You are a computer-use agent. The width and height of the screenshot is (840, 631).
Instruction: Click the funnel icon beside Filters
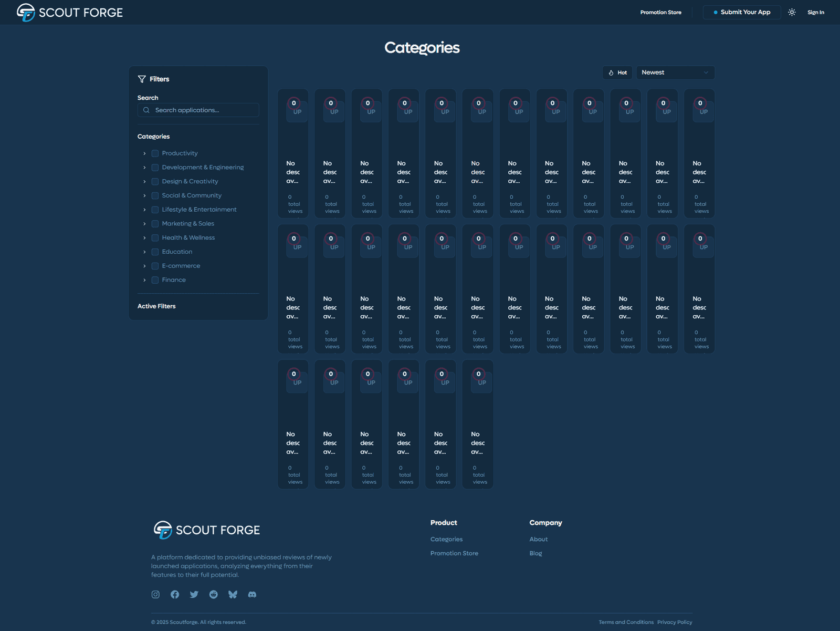pyautogui.click(x=142, y=79)
